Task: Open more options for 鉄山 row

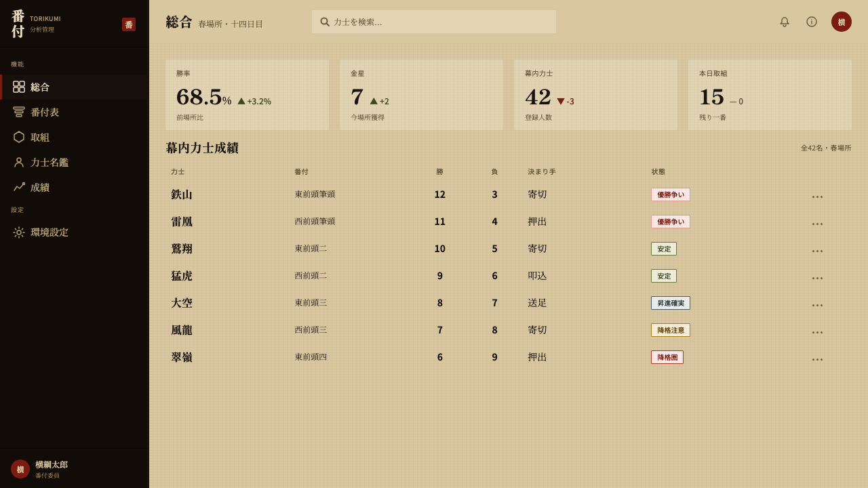Action: click(818, 196)
